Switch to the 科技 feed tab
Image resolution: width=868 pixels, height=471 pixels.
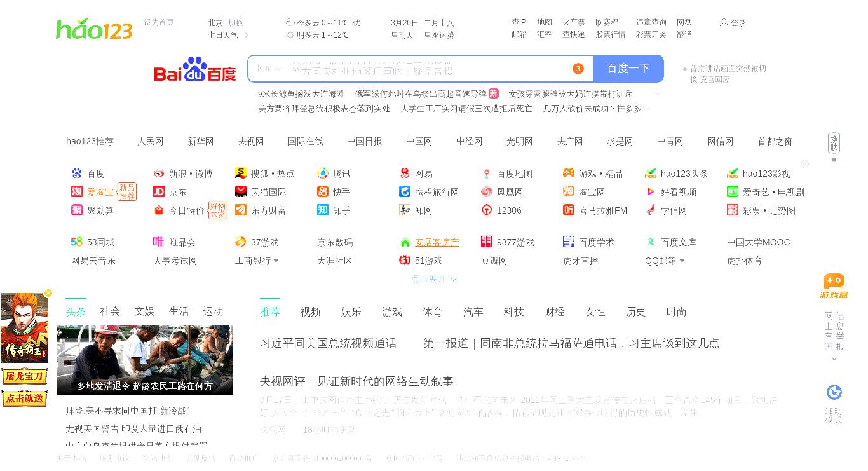coord(514,311)
